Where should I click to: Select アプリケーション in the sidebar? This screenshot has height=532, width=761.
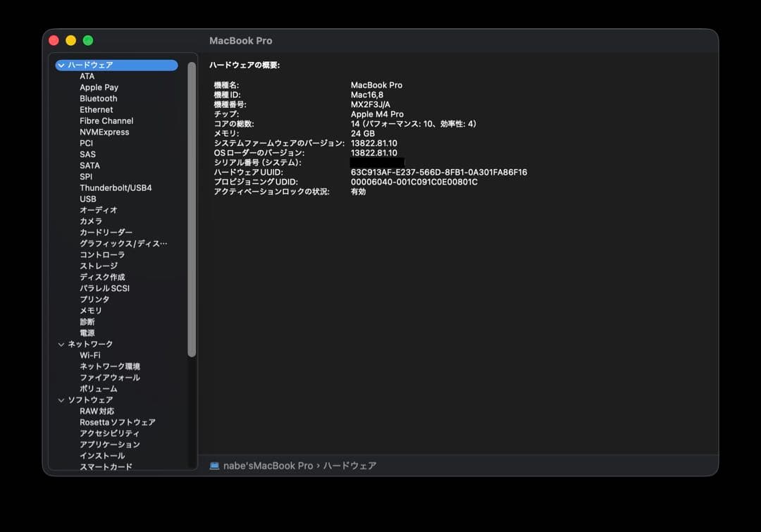pyautogui.click(x=110, y=445)
